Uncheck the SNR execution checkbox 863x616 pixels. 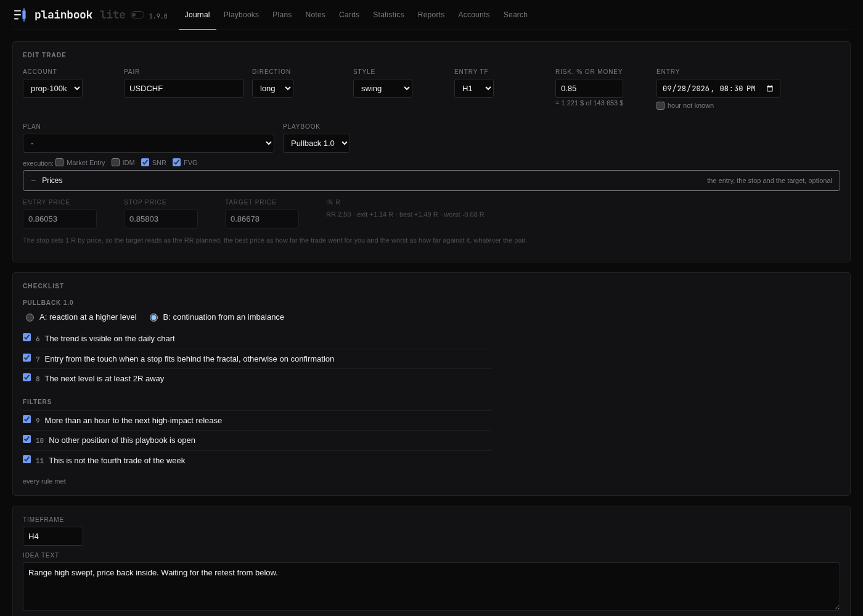(145, 163)
